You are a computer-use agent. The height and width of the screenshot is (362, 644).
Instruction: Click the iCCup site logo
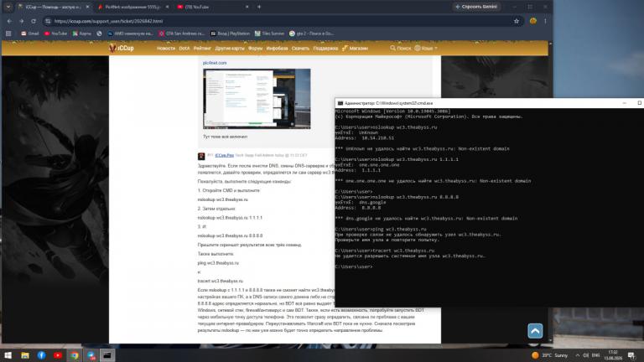[x=122, y=48]
